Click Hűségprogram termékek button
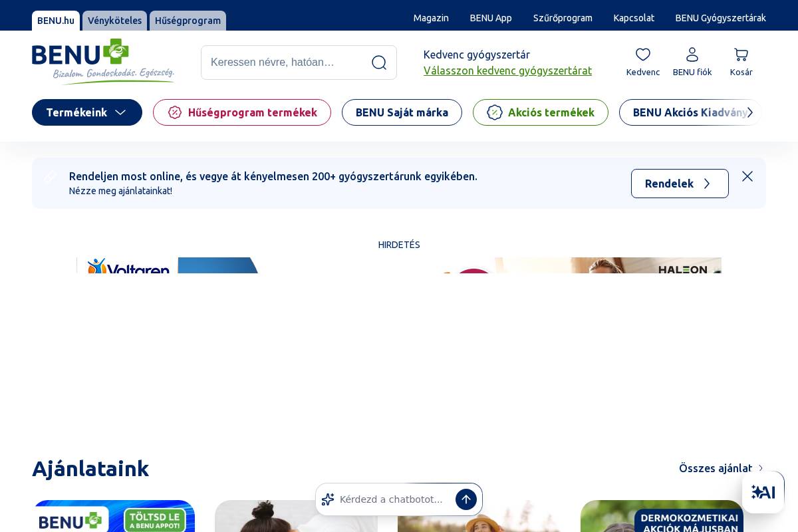 pos(242,112)
